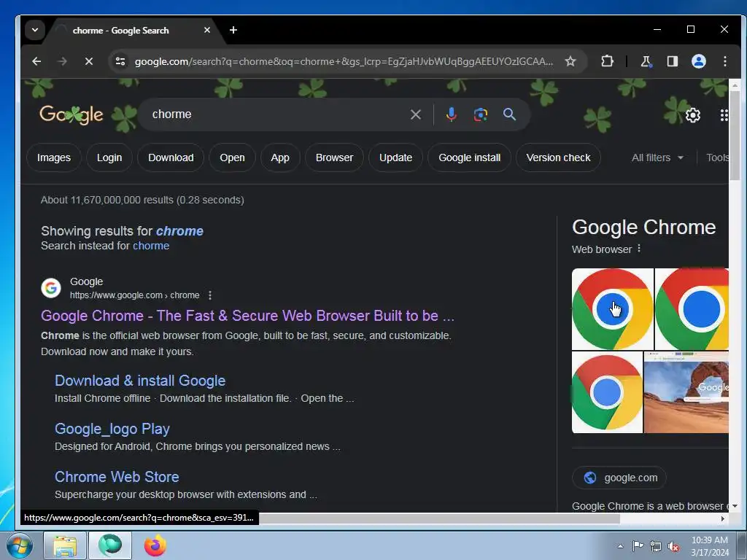
Task: Open the Tools option
Action: point(717,157)
